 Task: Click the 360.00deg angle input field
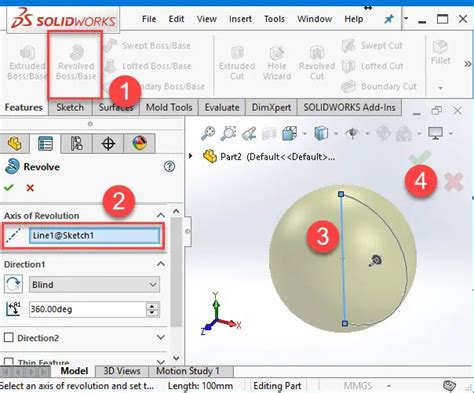coord(87,309)
